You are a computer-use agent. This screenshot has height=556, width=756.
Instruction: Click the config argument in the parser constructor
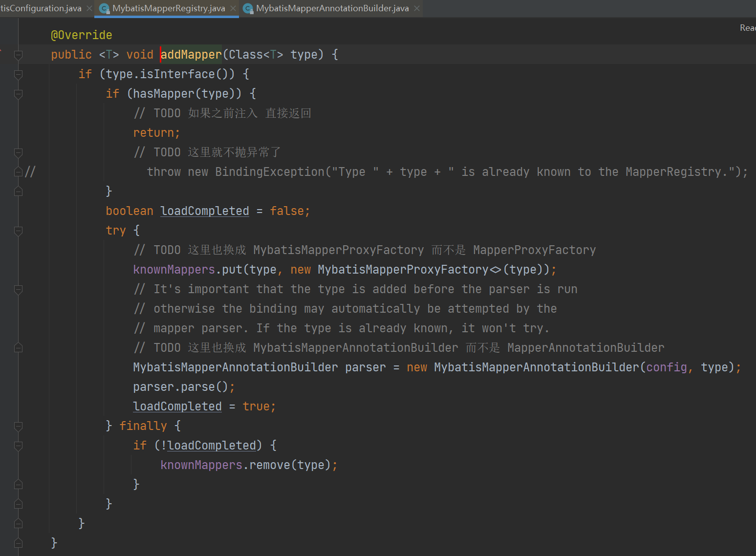tap(667, 367)
